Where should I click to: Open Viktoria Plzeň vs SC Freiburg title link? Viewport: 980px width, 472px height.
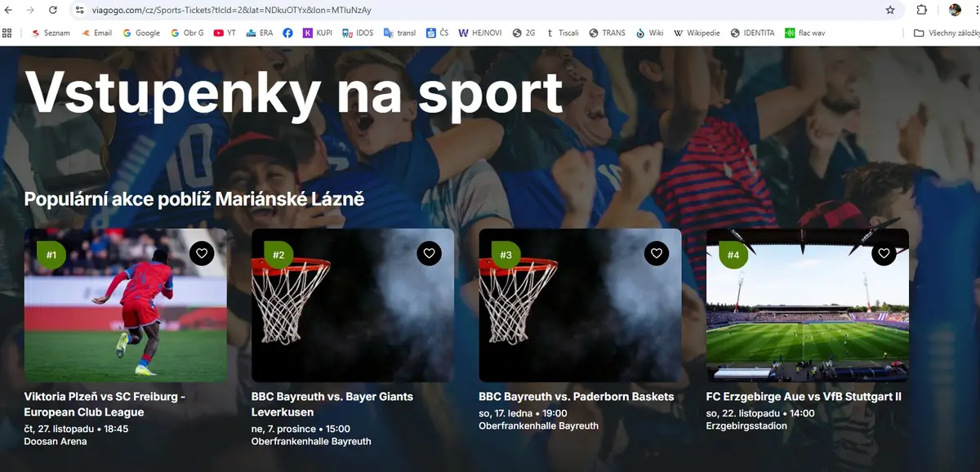[105, 404]
